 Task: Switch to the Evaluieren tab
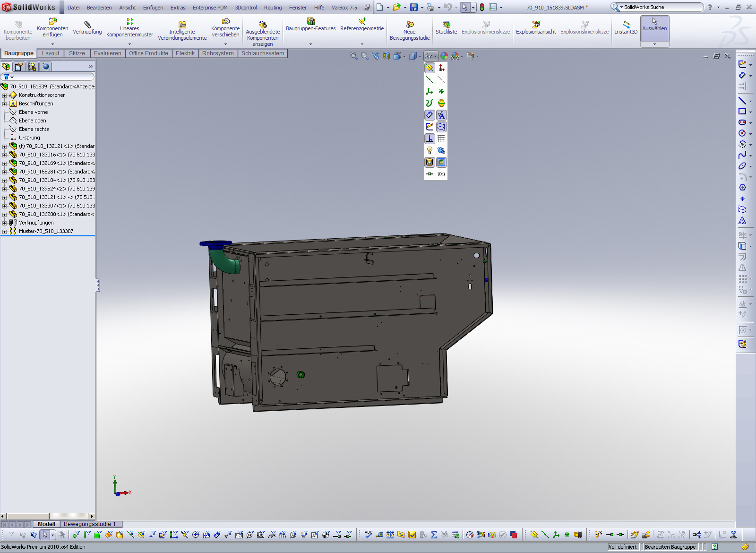click(107, 53)
